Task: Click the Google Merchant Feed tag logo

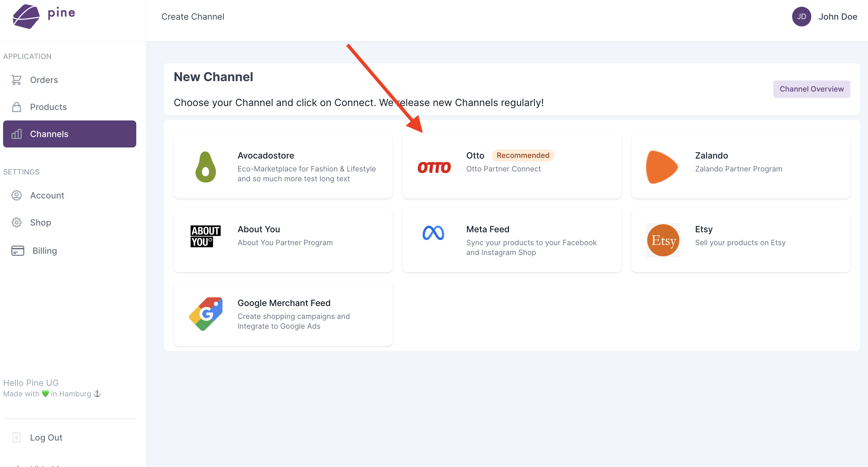Action: coord(206,314)
